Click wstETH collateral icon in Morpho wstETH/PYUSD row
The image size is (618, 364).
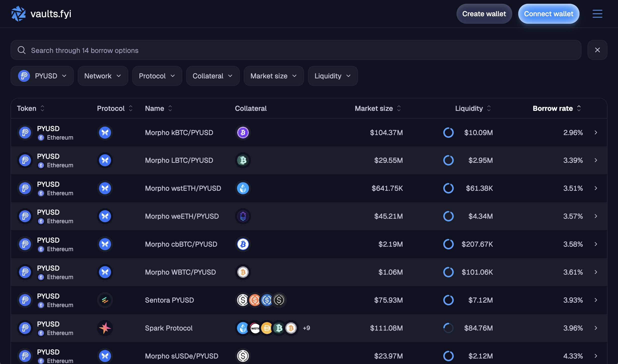pyautogui.click(x=243, y=188)
